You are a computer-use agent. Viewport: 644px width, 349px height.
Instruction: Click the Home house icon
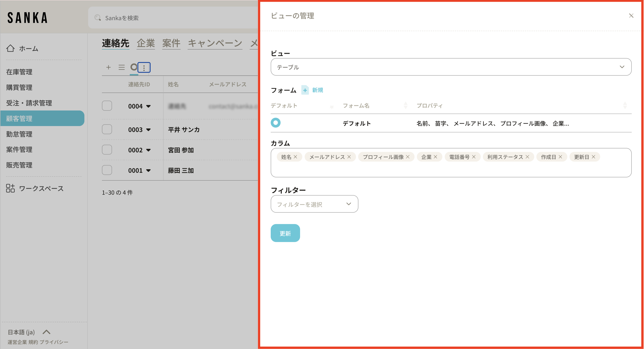(x=10, y=48)
